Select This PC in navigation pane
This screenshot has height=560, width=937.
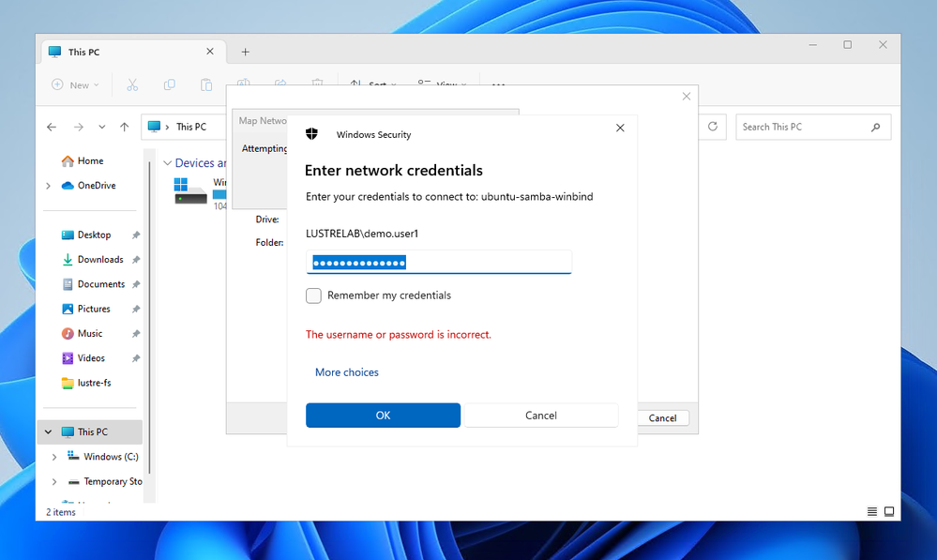point(92,431)
